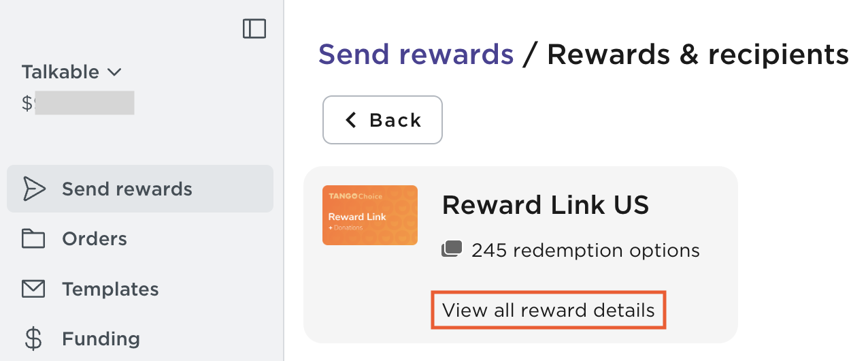Screen dimensions: 868x361
Task: Collapse the sidebar panel icon
Action: click(254, 29)
